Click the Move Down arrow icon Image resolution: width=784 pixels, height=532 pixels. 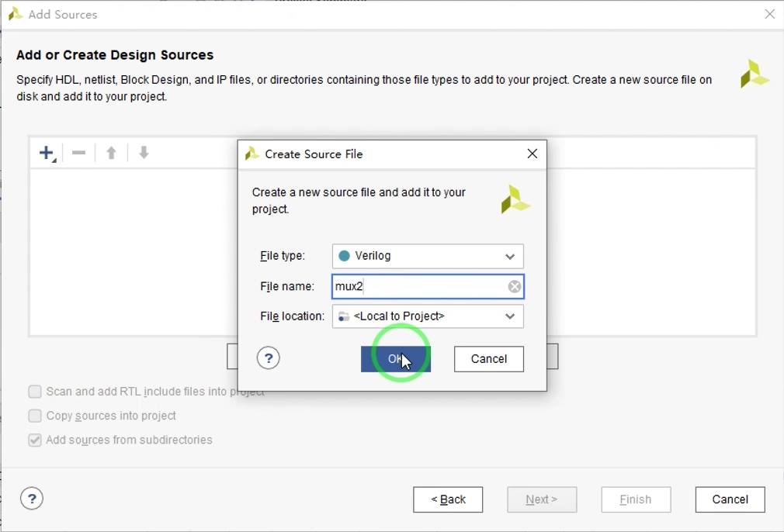(144, 153)
